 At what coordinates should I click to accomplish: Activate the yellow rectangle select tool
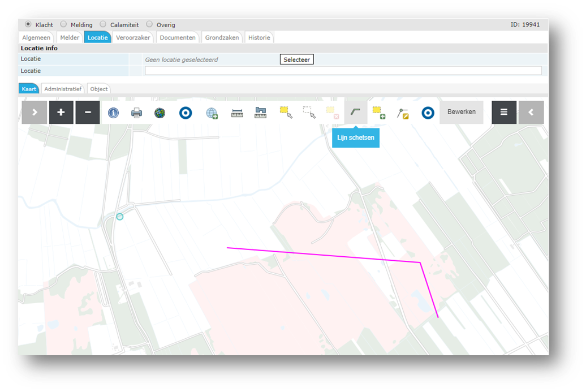[x=286, y=113]
